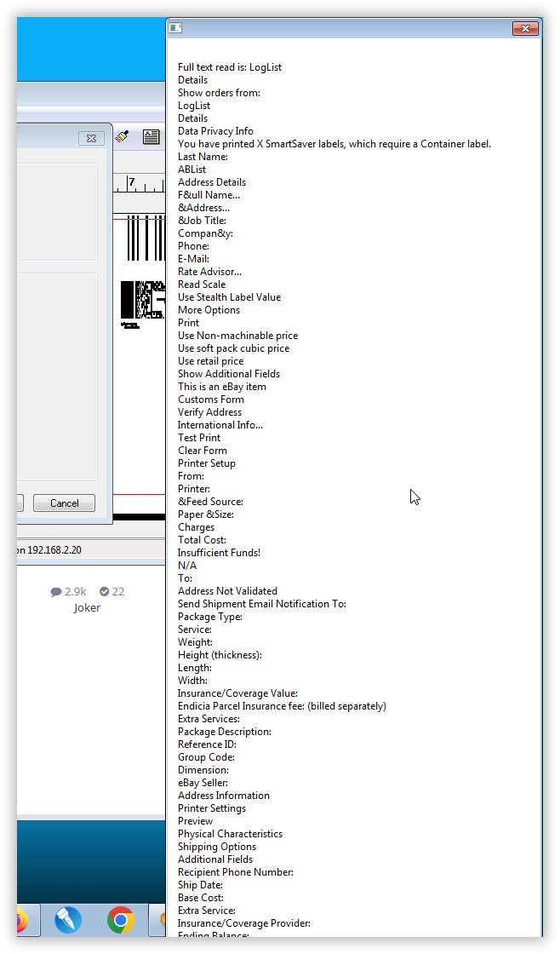Click the 'Verify Address' text line
This screenshot has height=954, width=560.
tap(209, 412)
